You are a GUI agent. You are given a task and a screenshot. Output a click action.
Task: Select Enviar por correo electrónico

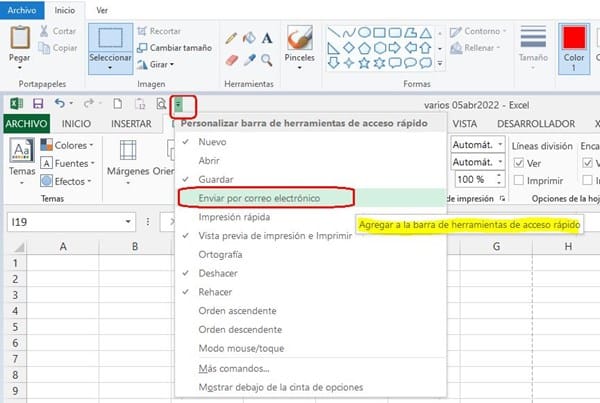click(x=310, y=198)
